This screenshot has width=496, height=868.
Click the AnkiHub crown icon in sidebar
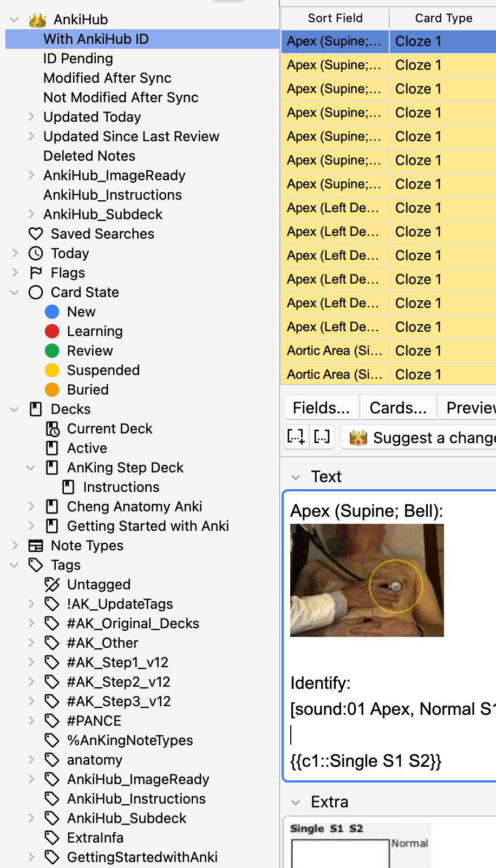(x=37, y=20)
